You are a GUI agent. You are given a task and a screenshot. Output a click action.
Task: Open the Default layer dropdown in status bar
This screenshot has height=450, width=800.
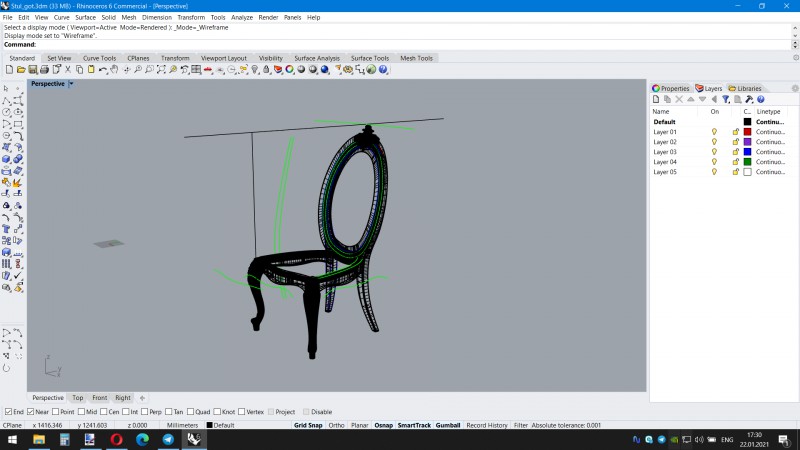(220, 425)
